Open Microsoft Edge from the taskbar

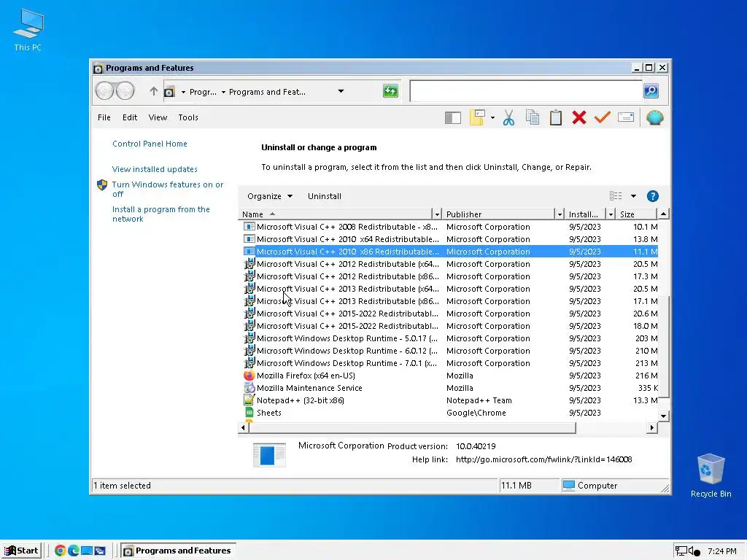click(74, 551)
